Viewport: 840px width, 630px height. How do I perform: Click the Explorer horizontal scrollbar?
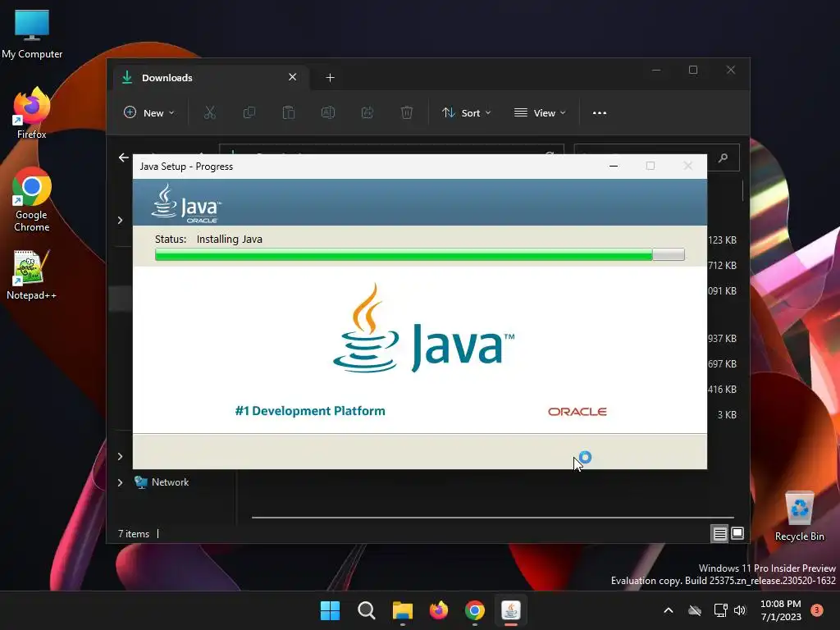click(x=492, y=518)
